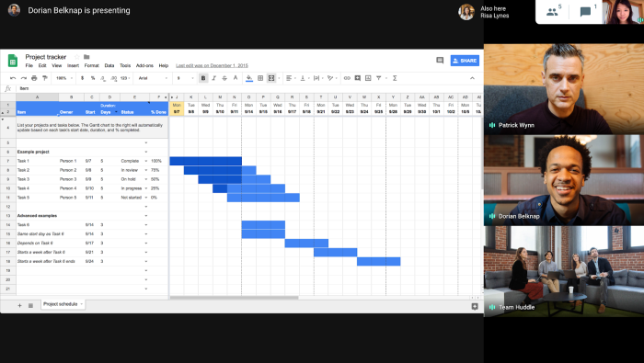Click the insert chart icon
Viewport: 644px width, 363px height.
pyautogui.click(x=368, y=78)
